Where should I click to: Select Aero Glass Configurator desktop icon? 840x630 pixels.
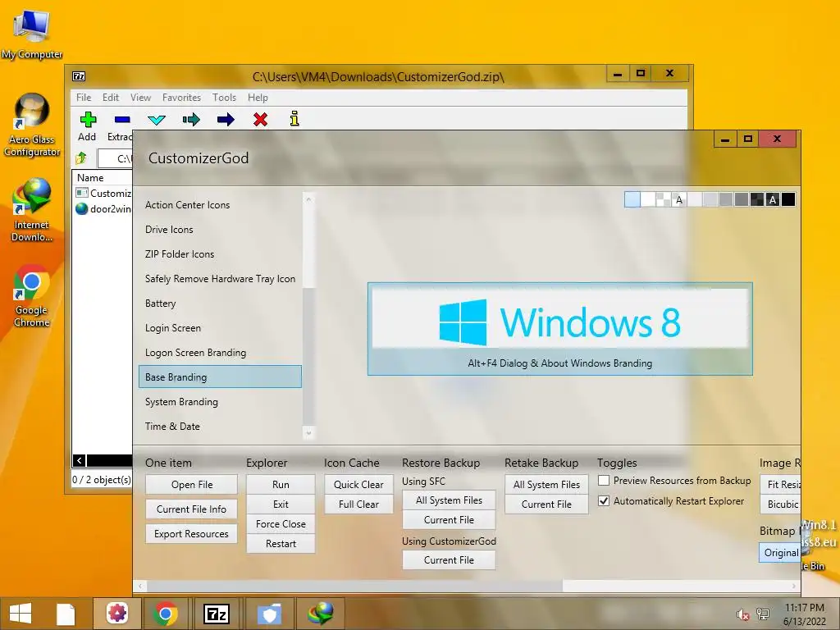point(32,125)
